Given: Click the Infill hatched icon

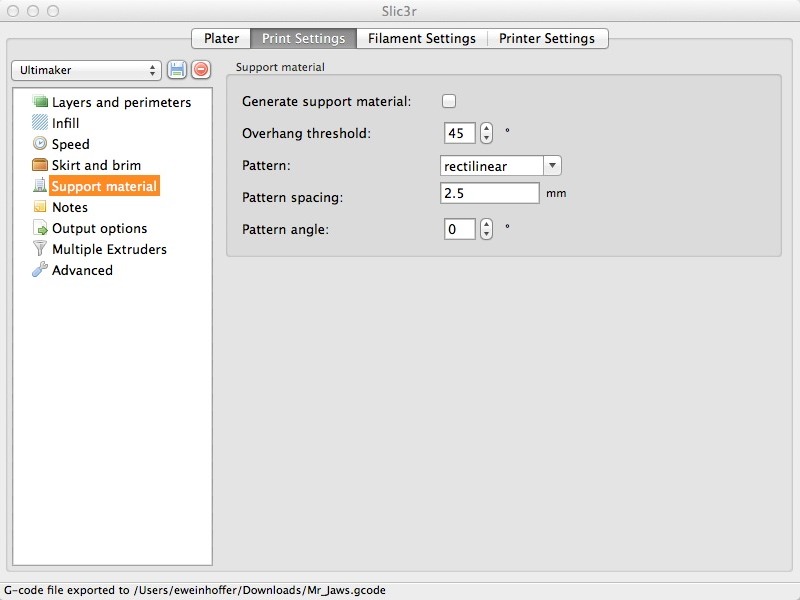Looking at the screenshot, I should tap(40, 122).
